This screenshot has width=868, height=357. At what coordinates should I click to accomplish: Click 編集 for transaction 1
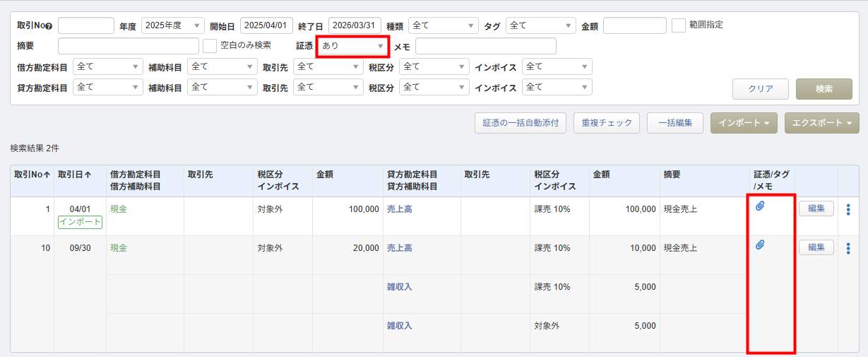pyautogui.click(x=816, y=209)
